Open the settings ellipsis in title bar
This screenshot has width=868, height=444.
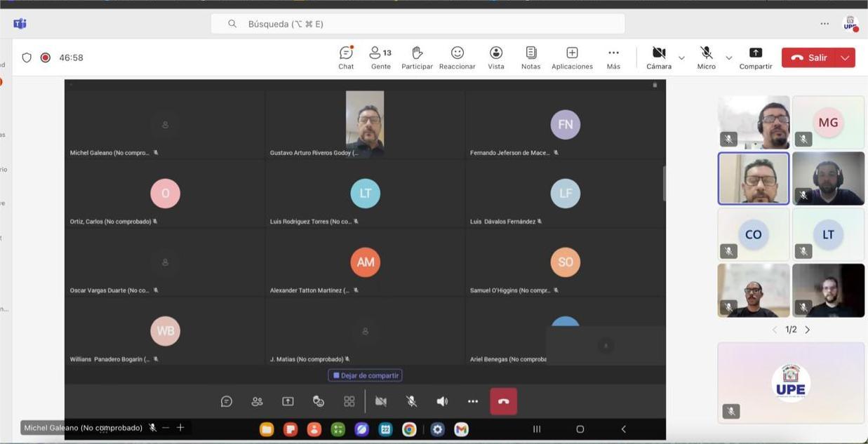pos(824,24)
